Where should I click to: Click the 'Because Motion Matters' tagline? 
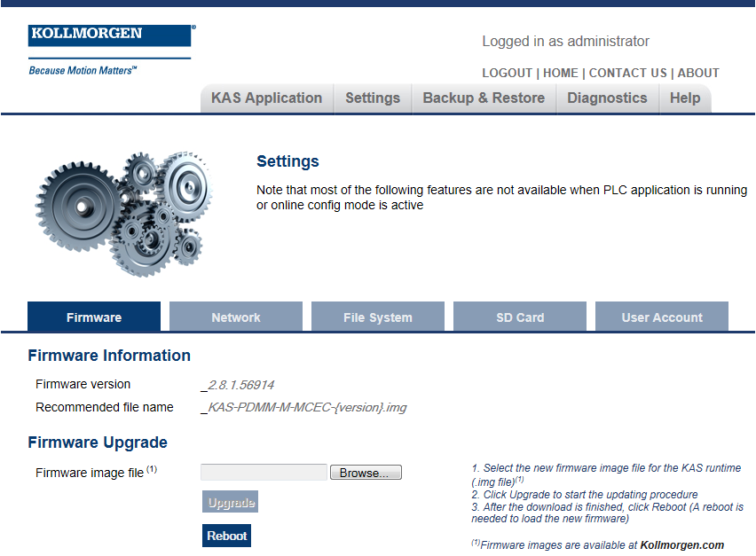tap(83, 71)
